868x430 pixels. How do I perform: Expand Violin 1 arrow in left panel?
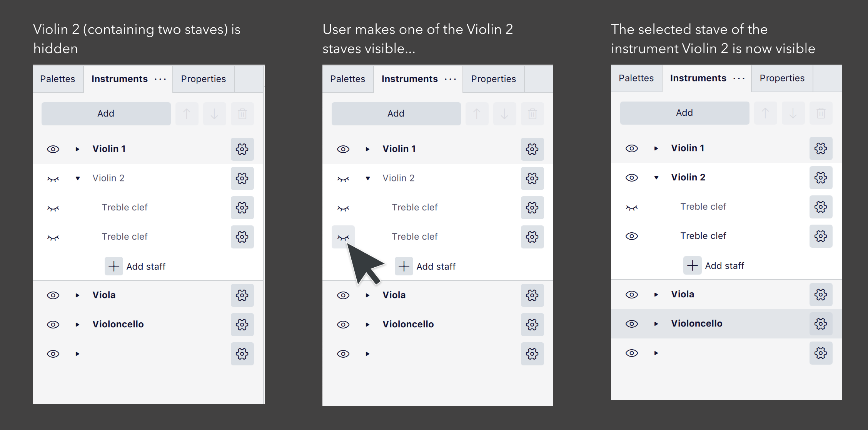[77, 149]
